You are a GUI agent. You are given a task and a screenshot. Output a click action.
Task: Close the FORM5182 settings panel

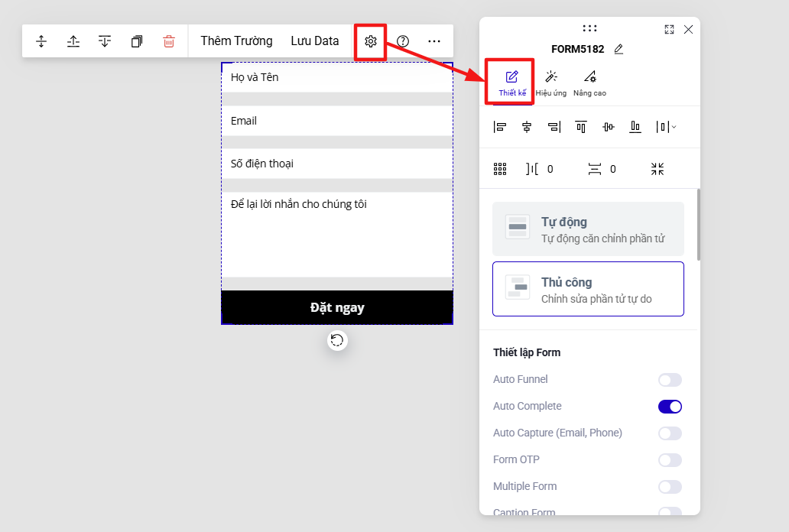pyautogui.click(x=688, y=29)
